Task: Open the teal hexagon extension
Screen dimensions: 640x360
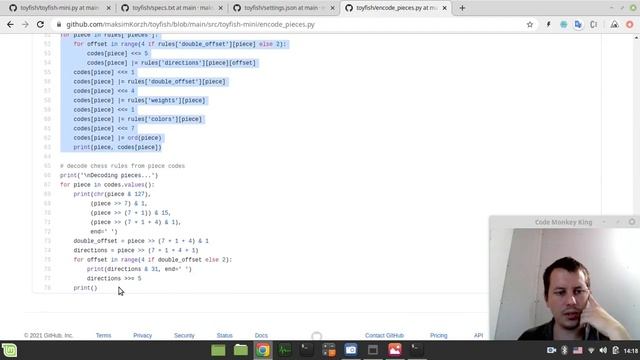Action: (564, 24)
